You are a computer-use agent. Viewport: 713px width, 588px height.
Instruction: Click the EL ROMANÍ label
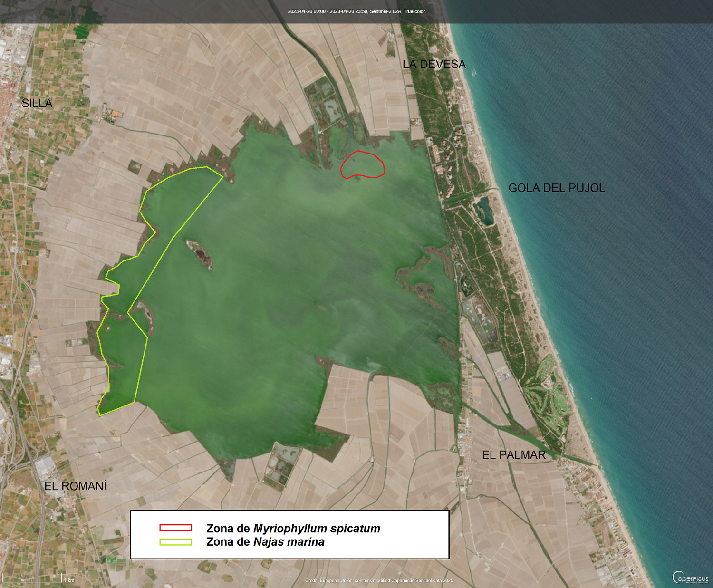click(75, 486)
